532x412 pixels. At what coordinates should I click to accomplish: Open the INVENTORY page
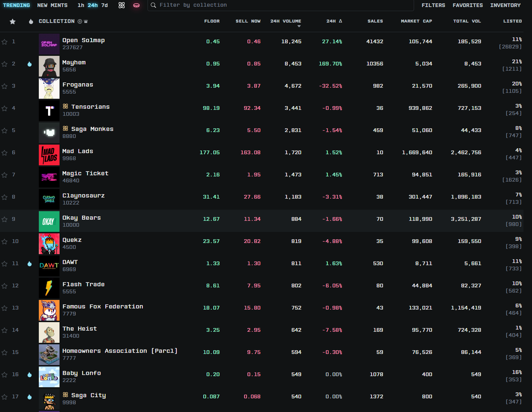coord(505,5)
